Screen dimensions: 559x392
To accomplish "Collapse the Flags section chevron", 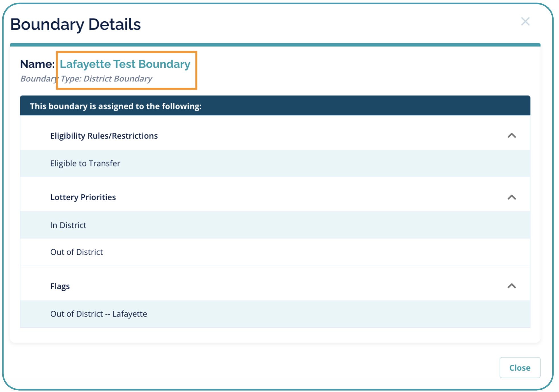I will coord(511,286).
